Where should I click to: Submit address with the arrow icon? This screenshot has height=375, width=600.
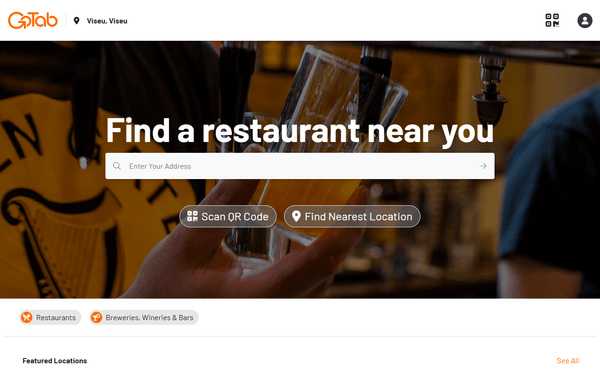click(483, 166)
